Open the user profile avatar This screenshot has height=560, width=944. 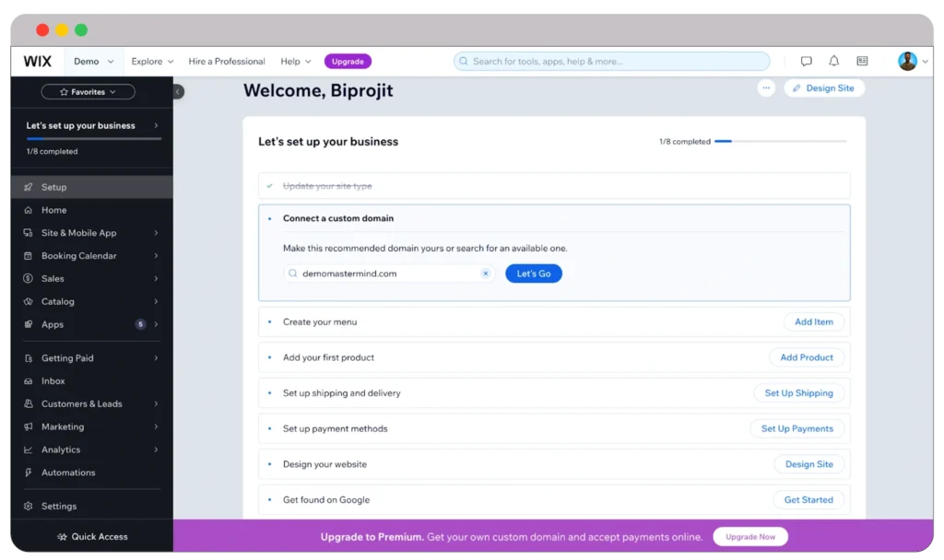click(x=908, y=62)
